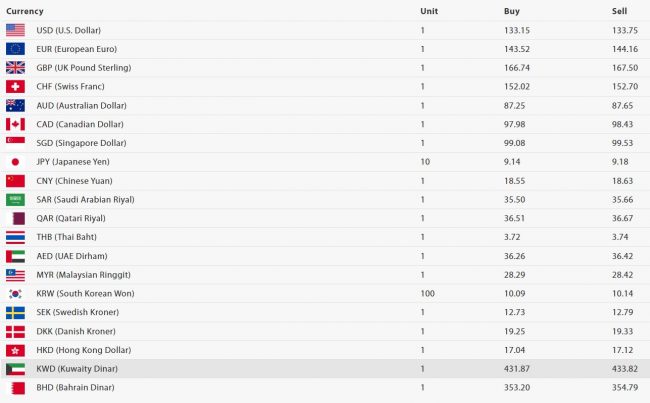Click the Australian flag icon
Viewport: 650px width, 403px height.
pyautogui.click(x=15, y=105)
